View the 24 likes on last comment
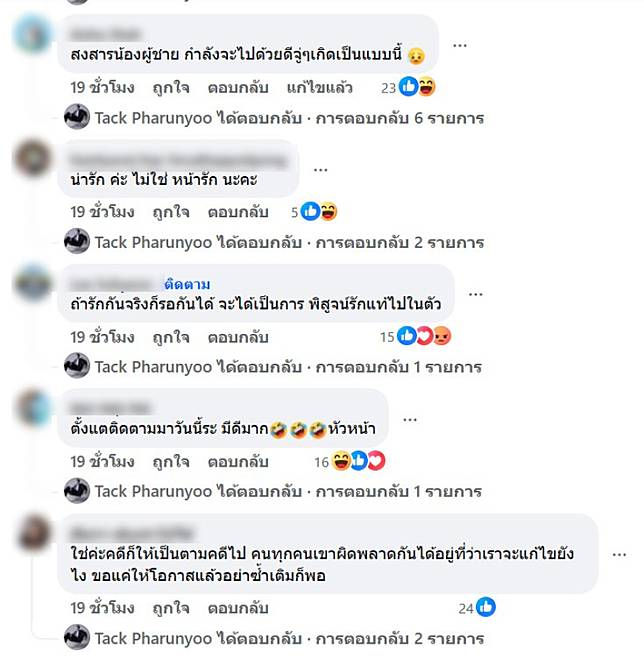Screen dimensions: 644x659 (477, 608)
